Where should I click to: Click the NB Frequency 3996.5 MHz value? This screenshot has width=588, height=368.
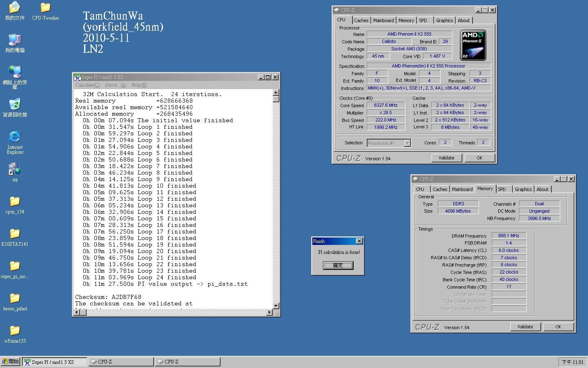point(539,218)
